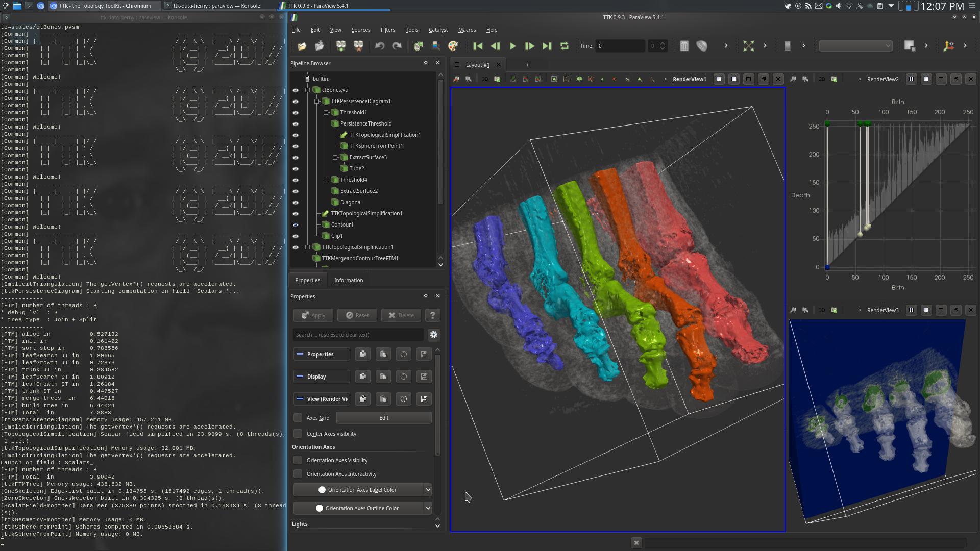Screen dimensions: 980x551
Task: Click the Disconnect from server icon
Action: (x=358, y=46)
